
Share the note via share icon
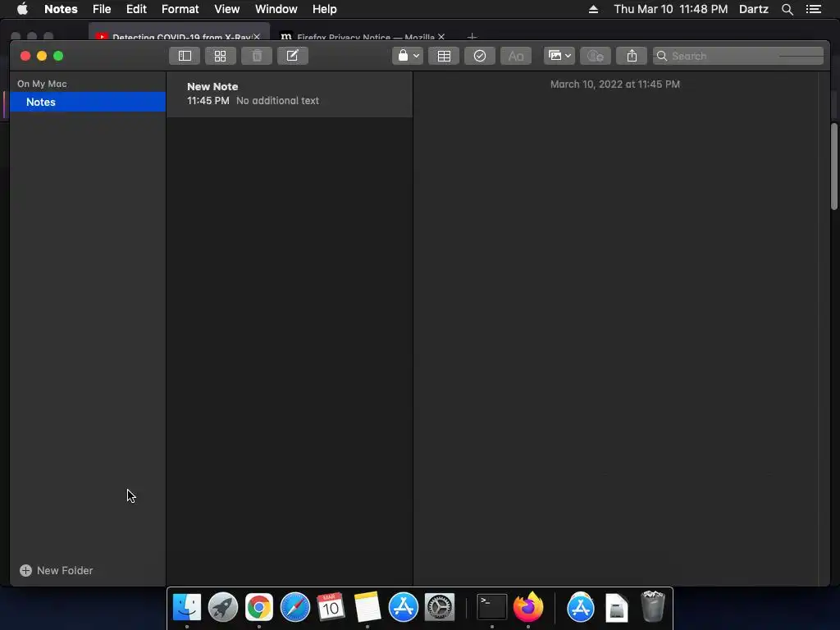point(632,56)
